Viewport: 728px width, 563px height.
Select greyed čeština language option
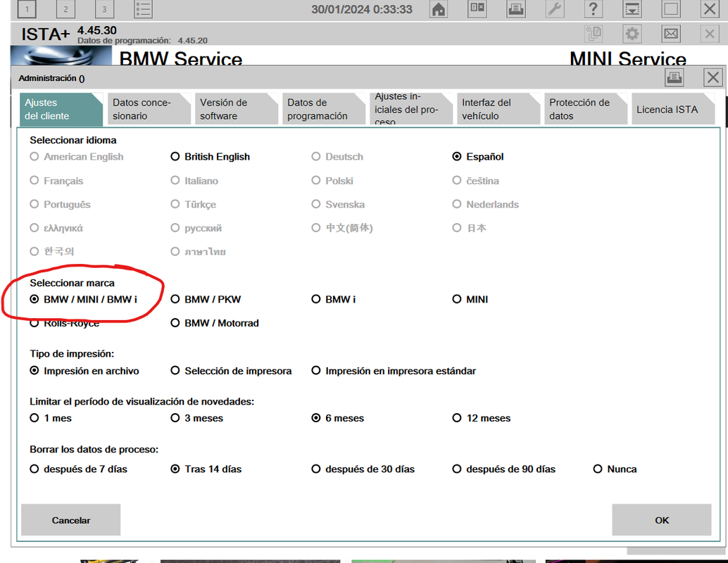(476, 181)
